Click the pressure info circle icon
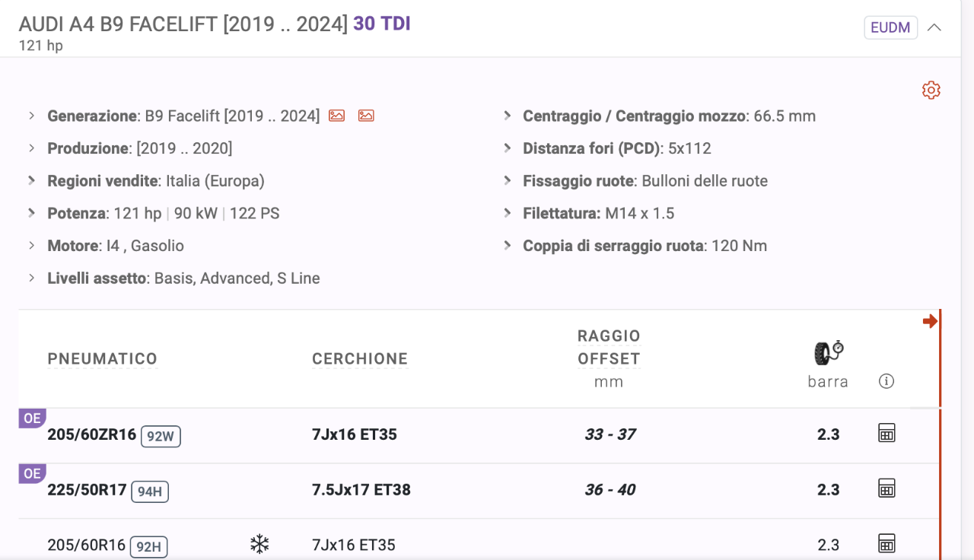The height and width of the screenshot is (560, 974). [x=886, y=381]
